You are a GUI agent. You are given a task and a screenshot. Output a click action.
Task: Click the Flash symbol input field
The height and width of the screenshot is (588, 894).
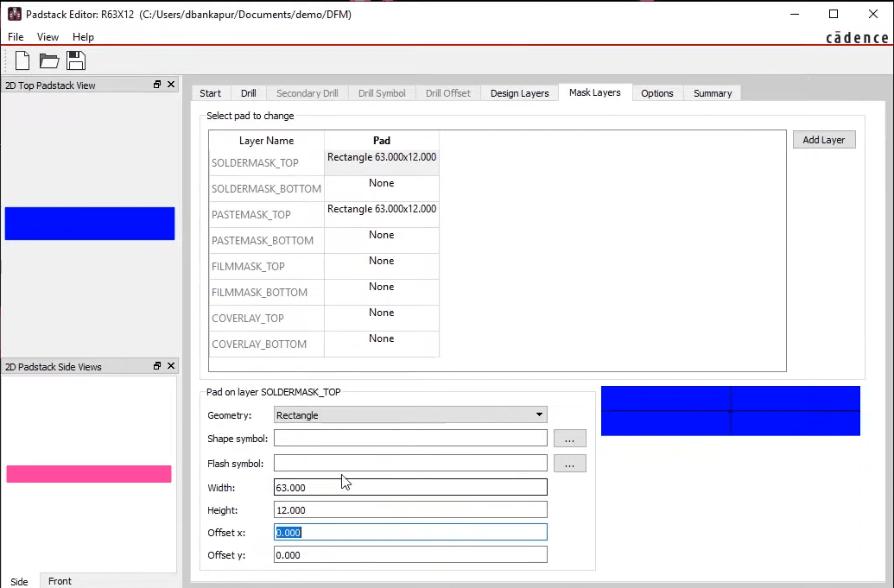tap(410, 463)
